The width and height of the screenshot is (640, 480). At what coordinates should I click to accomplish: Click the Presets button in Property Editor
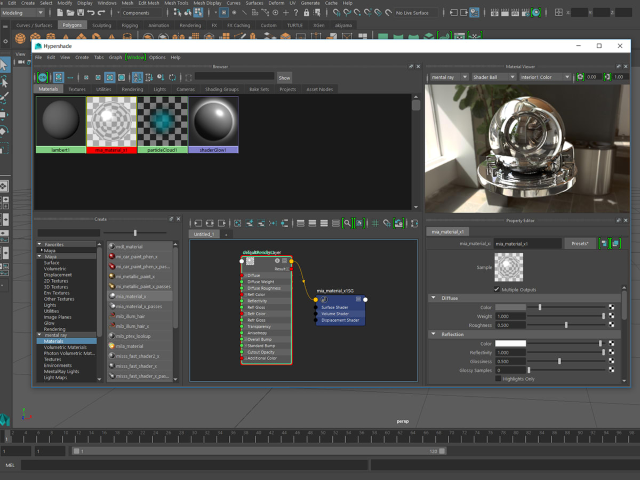[x=580, y=244]
